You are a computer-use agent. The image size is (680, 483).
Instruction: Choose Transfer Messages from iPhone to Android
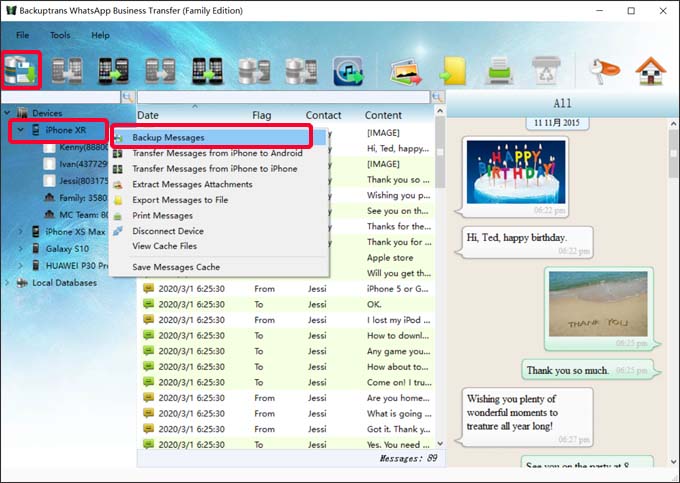tap(218, 153)
